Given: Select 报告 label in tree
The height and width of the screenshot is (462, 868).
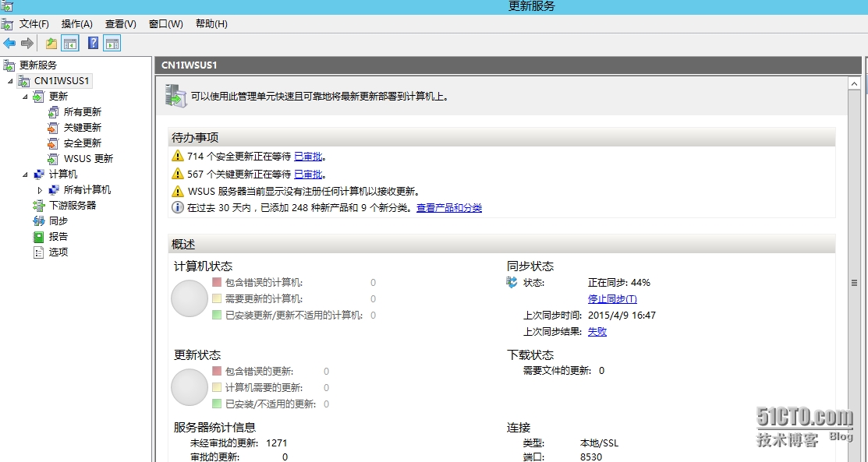Looking at the screenshot, I should click(x=58, y=236).
